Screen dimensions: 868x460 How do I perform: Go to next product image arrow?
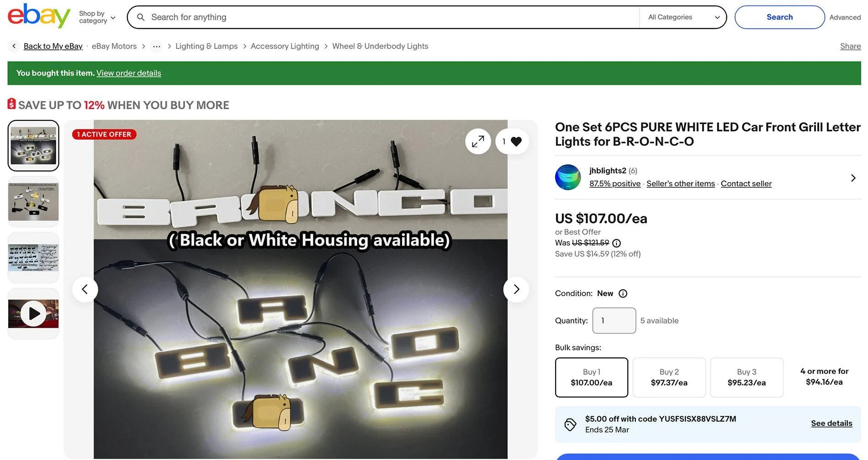(516, 289)
